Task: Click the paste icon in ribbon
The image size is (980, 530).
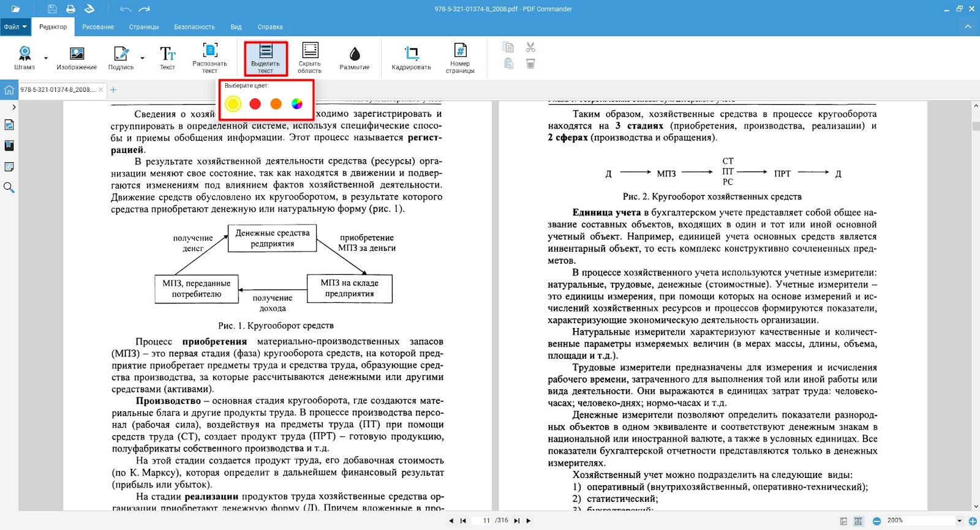Action: pyautogui.click(x=508, y=64)
